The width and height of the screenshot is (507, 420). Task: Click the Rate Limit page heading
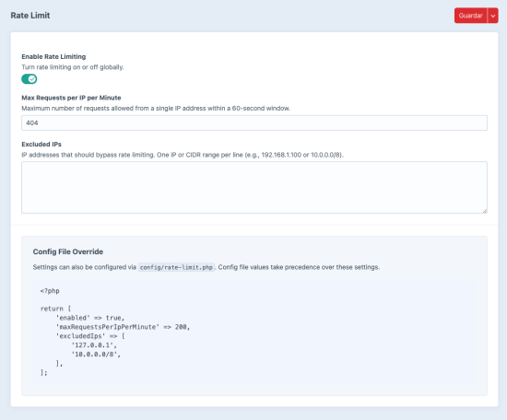coord(30,16)
